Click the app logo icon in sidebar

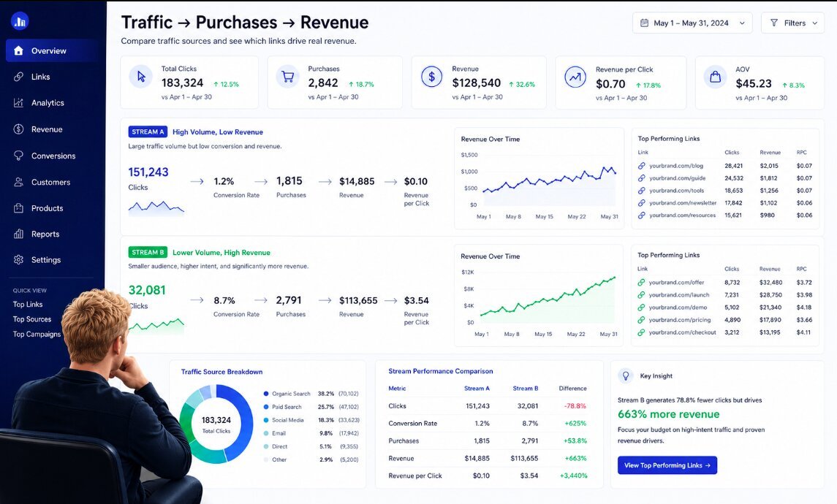click(x=20, y=21)
